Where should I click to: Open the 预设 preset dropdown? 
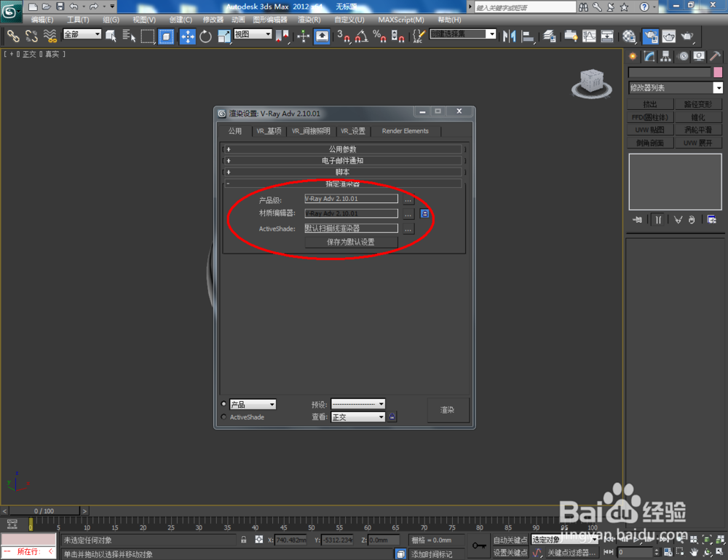click(x=358, y=404)
